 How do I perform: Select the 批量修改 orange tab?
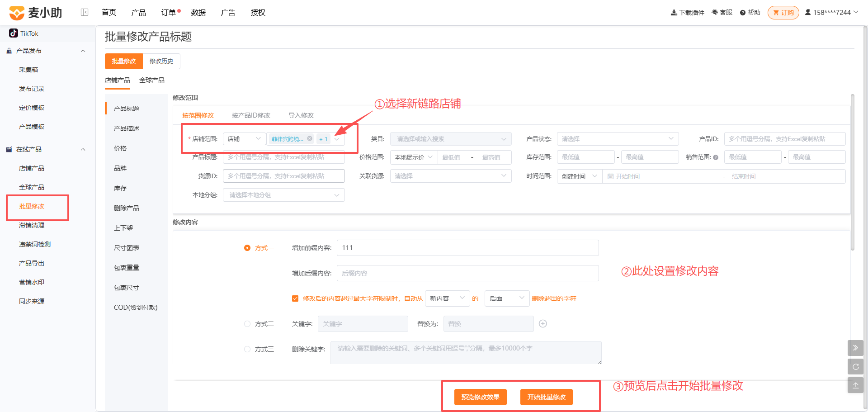click(x=124, y=61)
